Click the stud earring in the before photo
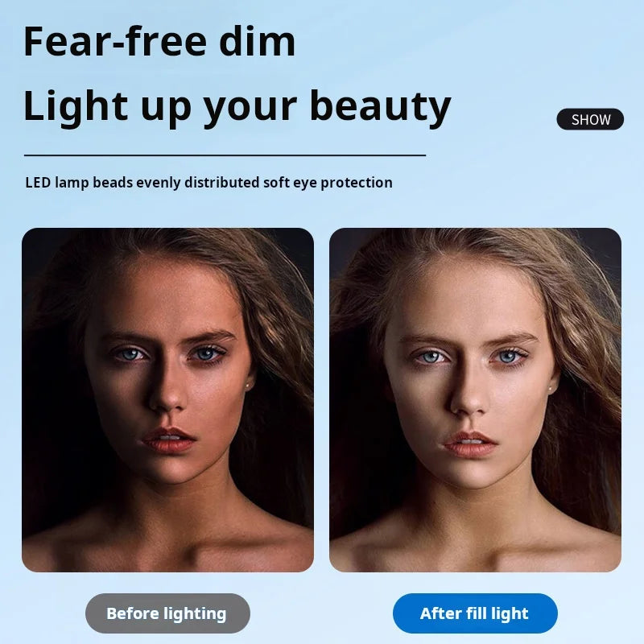Screen dimensions: 644x644 [248, 386]
